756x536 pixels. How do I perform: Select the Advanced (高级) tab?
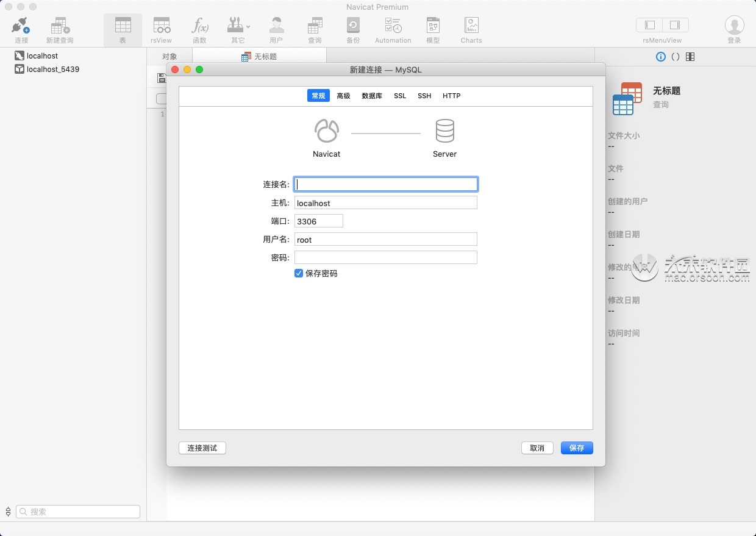pyautogui.click(x=343, y=96)
